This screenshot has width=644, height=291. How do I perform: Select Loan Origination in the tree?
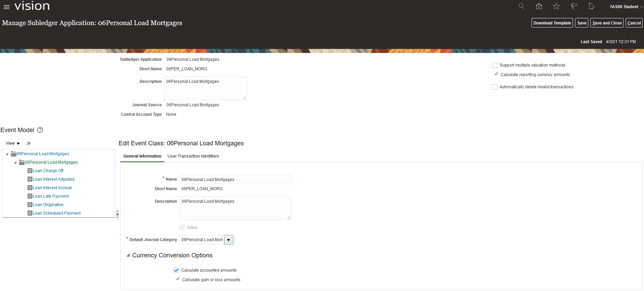click(48, 205)
